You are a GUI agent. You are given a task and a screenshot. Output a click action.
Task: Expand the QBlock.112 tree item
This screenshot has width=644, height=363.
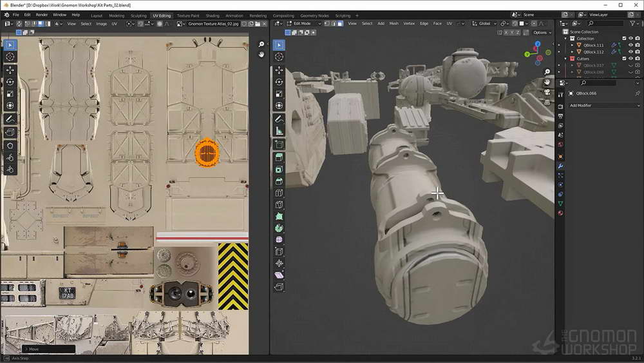pyautogui.click(x=572, y=52)
